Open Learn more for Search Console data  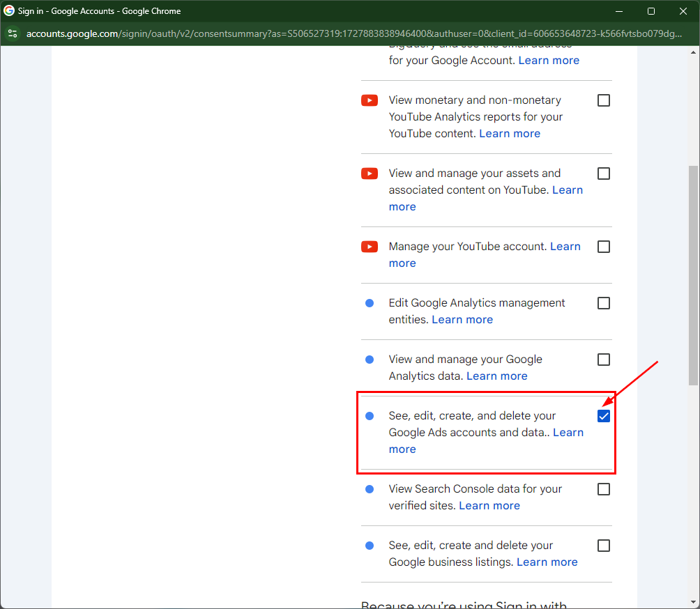(489, 506)
